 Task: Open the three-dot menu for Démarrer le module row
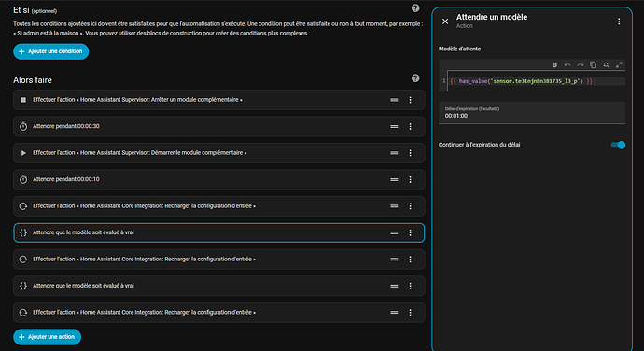[410, 153]
